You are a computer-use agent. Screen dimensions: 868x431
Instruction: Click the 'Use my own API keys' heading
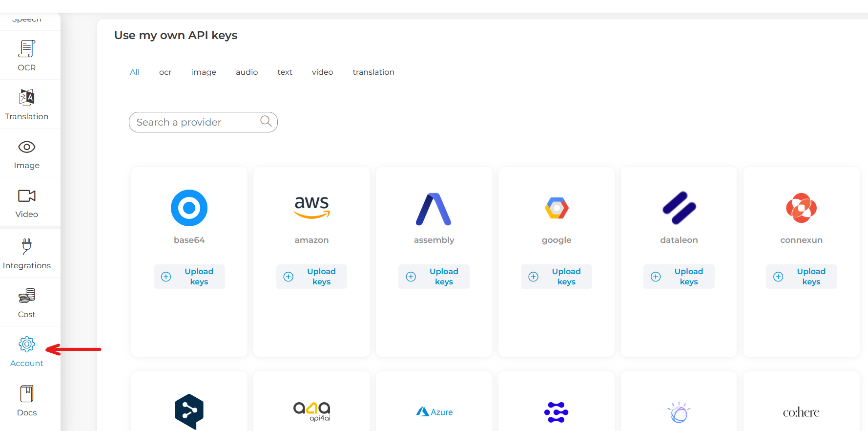point(176,35)
